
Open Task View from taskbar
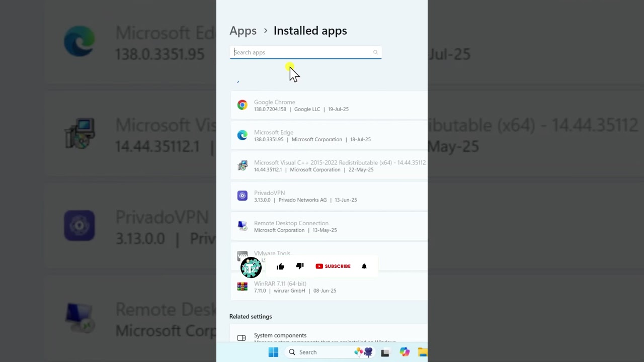[385, 352]
